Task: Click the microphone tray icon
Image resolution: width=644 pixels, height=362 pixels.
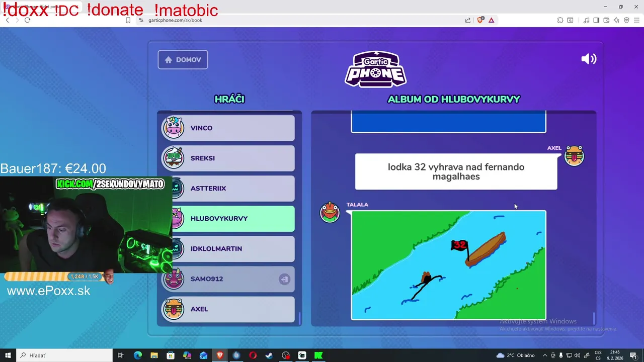Action: [x=561, y=355]
